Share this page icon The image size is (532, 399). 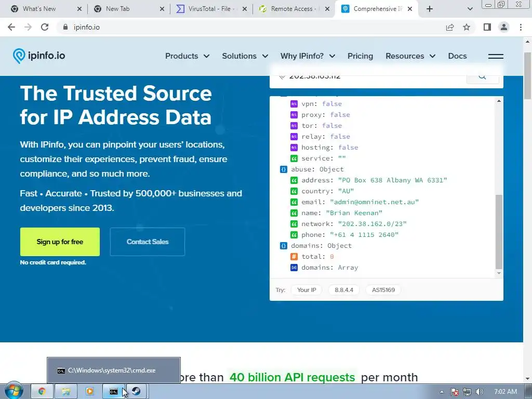[x=450, y=27]
